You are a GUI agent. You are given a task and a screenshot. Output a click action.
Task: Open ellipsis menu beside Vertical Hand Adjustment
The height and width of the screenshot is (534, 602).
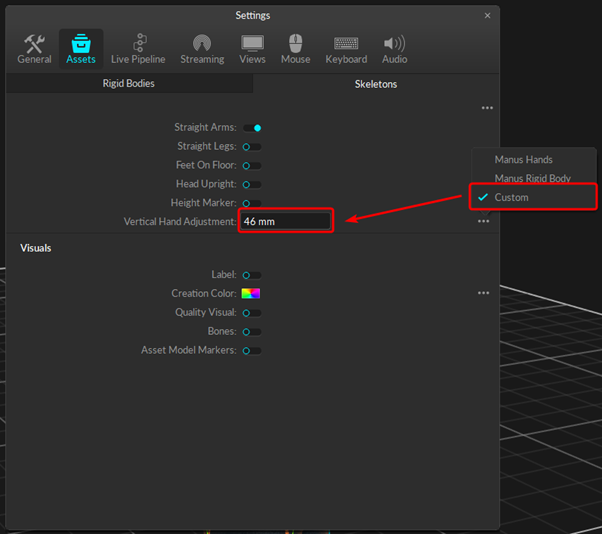pyautogui.click(x=483, y=221)
